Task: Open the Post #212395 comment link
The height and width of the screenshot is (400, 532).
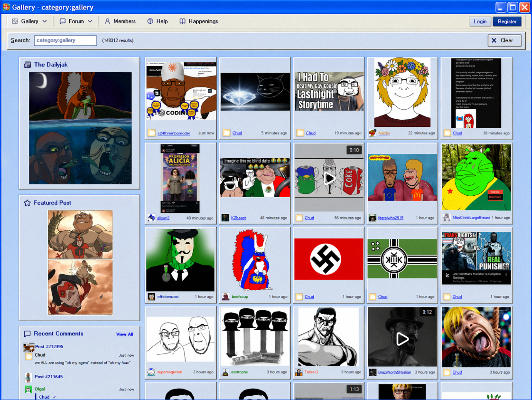Action: click(49, 347)
